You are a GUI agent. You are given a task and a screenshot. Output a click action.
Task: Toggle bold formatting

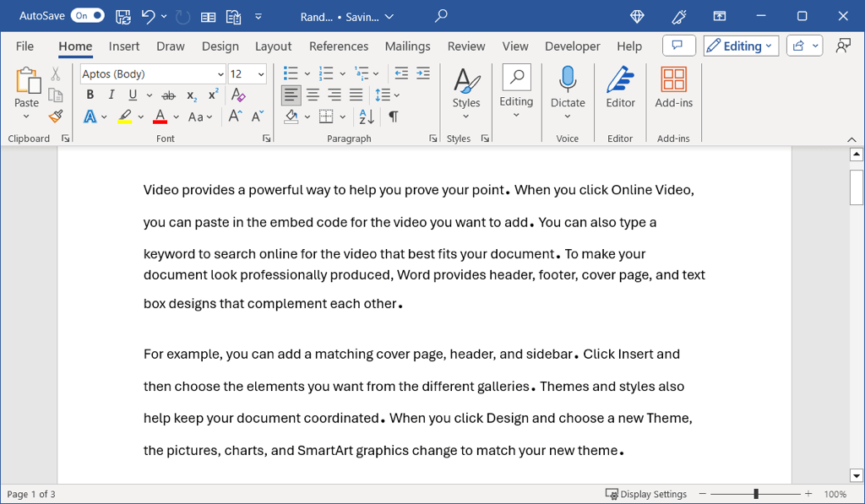tap(90, 95)
